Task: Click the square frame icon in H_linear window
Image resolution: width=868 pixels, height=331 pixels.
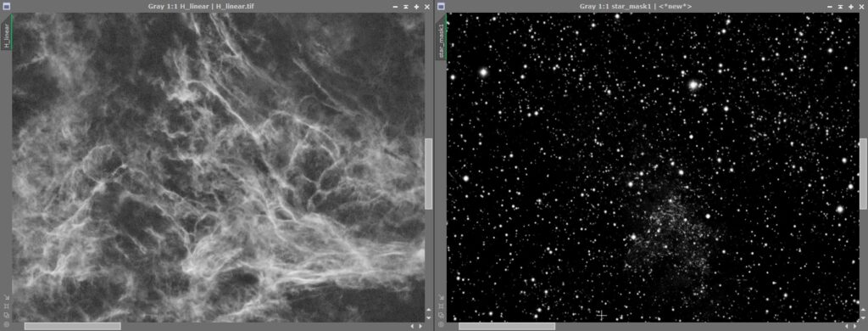Action: click(7, 315)
